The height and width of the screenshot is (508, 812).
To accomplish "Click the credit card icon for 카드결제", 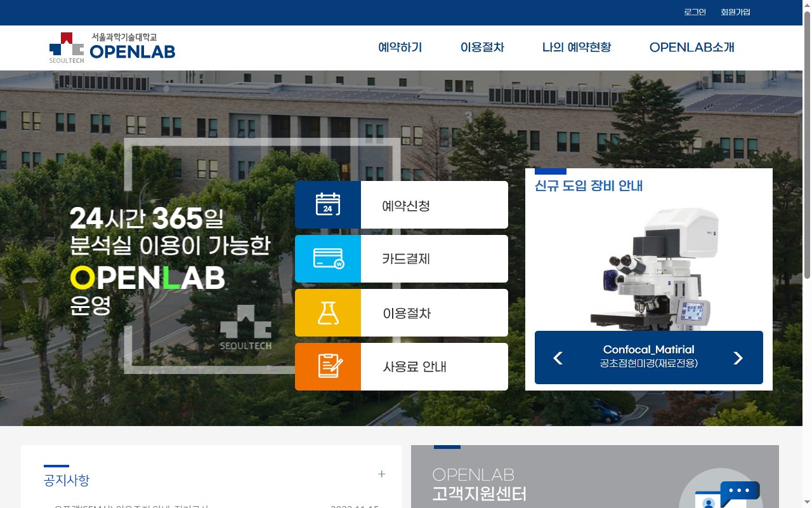I will tap(328, 258).
